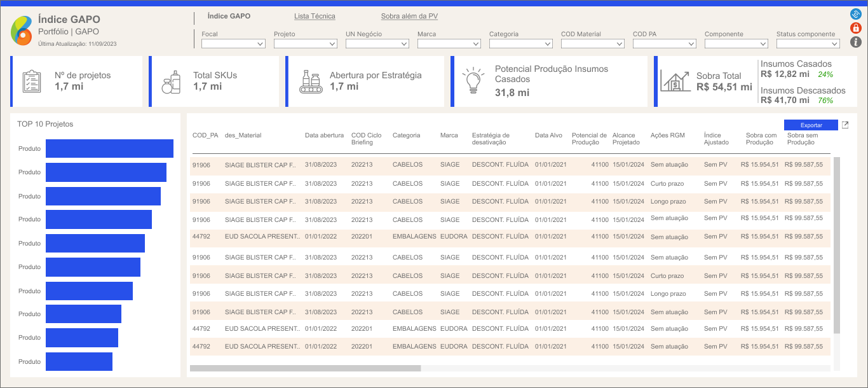Expand the table using the pop-out icon
Screen dimensions: 868x388
pos(844,125)
